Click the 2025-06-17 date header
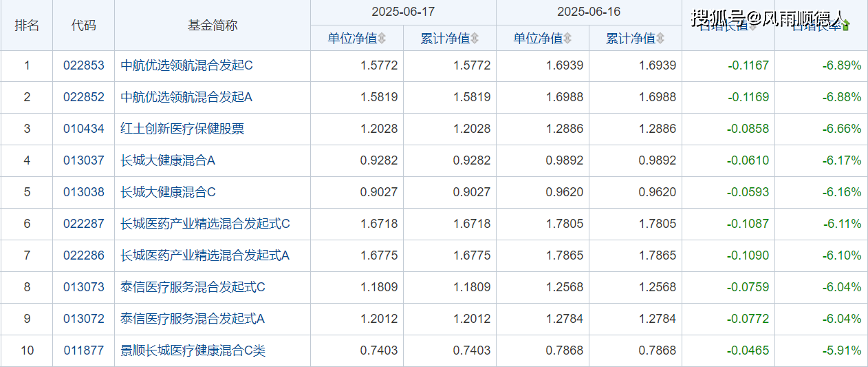The width and height of the screenshot is (868, 367). point(403,12)
